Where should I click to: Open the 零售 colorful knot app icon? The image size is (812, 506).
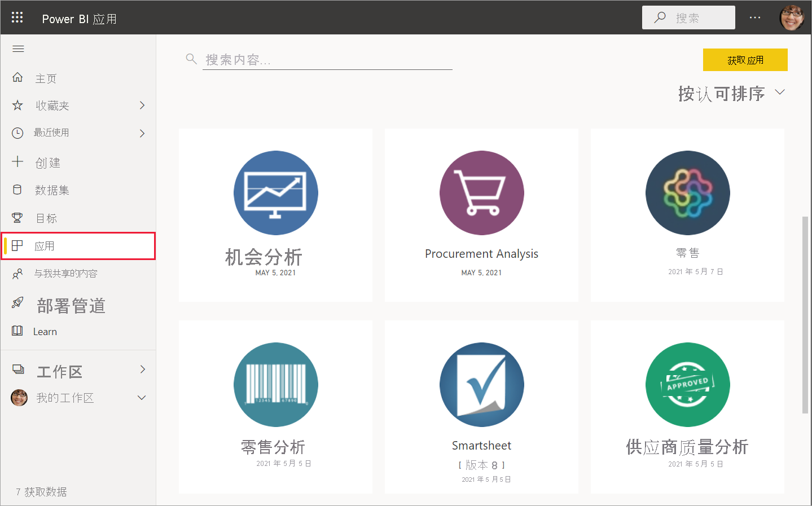688,193
